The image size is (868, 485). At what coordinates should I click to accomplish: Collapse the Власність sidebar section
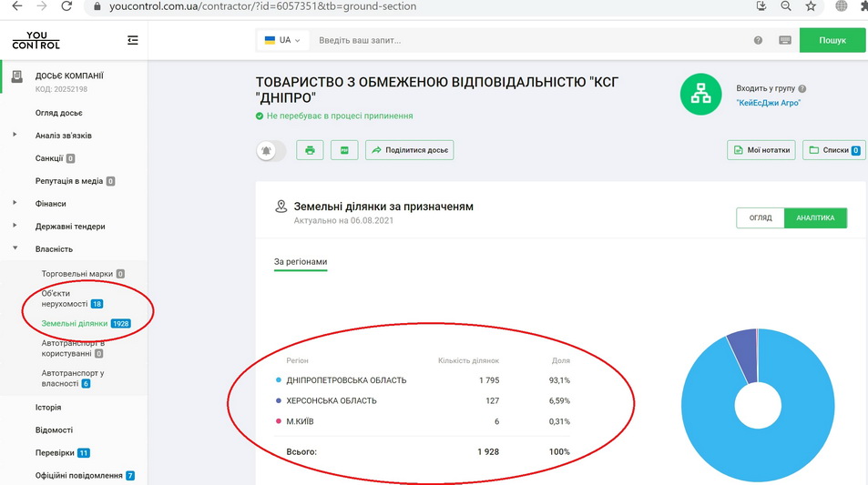[x=15, y=248]
